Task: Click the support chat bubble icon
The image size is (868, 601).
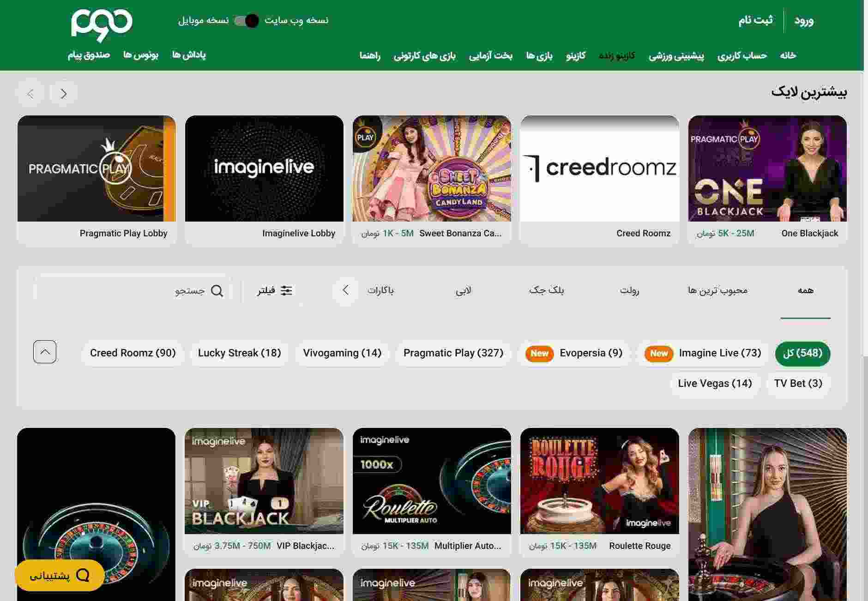Action: point(83,575)
